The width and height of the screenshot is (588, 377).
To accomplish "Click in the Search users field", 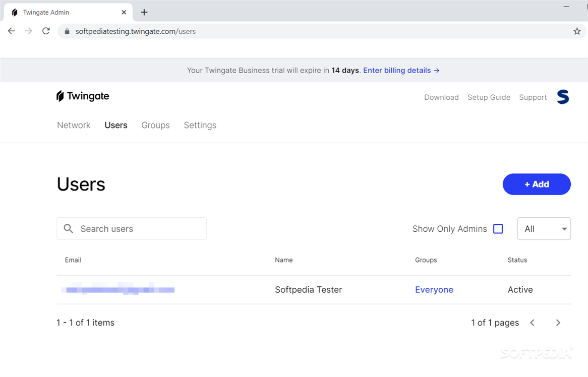I will tap(132, 229).
